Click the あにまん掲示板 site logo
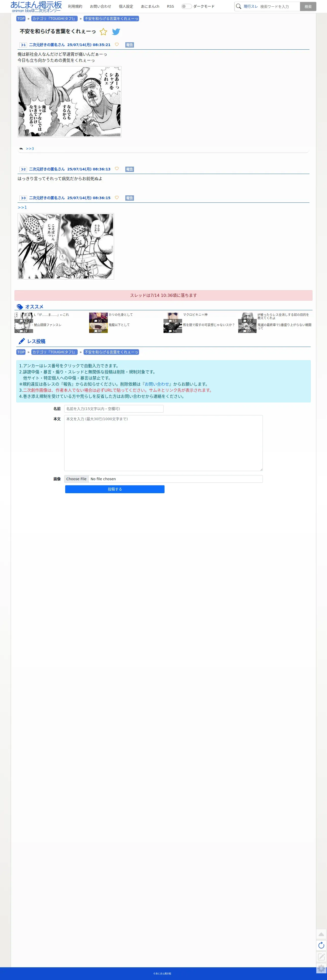The image size is (327, 980). pyautogui.click(x=36, y=6)
